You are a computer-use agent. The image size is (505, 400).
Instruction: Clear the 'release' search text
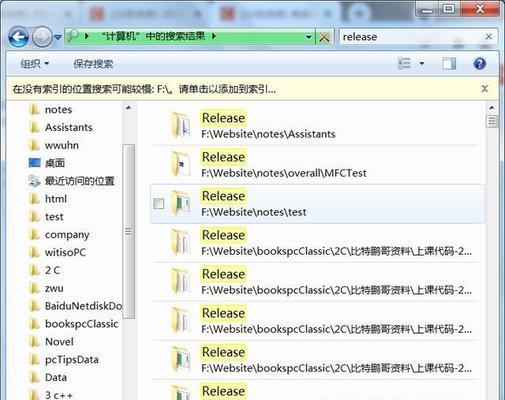click(x=489, y=37)
